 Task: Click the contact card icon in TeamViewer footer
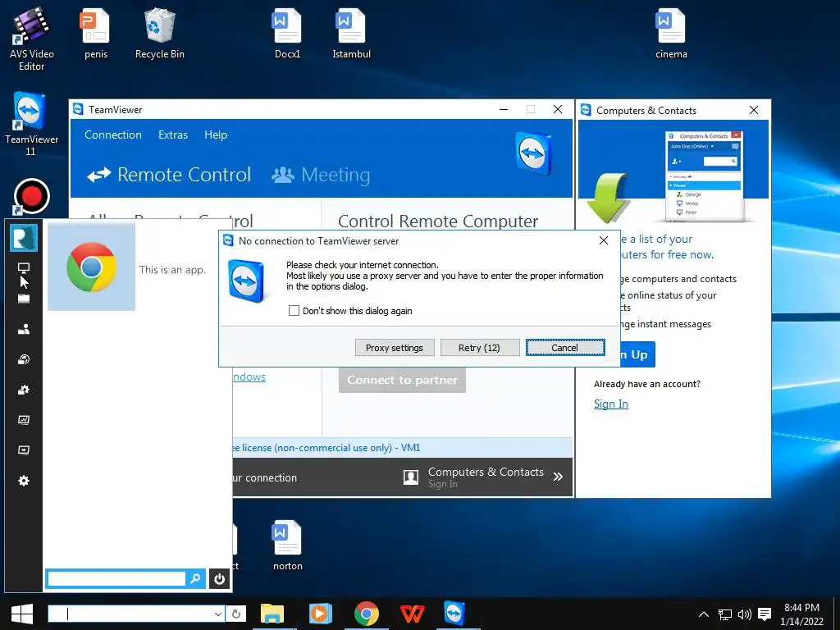411,477
